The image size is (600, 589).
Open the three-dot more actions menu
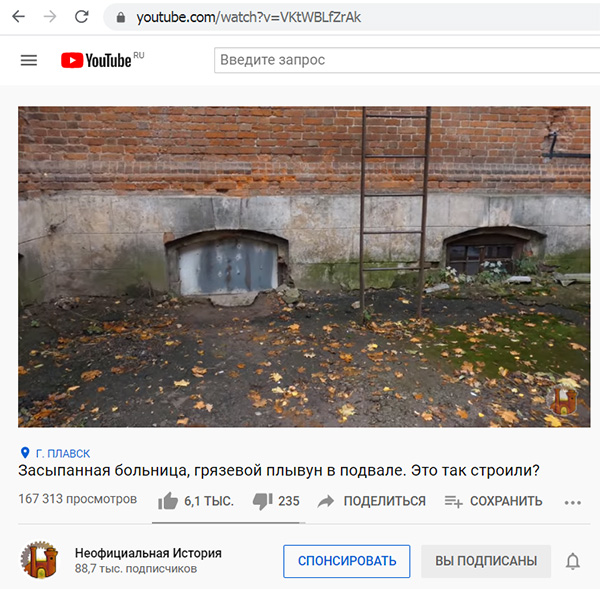tap(573, 503)
